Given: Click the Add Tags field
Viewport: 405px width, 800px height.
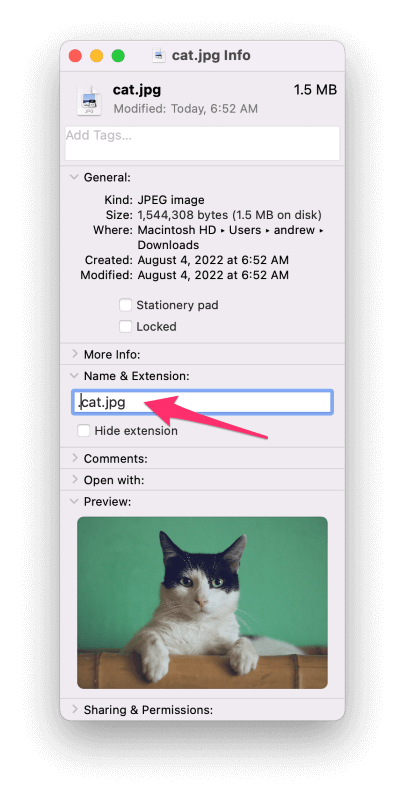Looking at the screenshot, I should 202,143.
